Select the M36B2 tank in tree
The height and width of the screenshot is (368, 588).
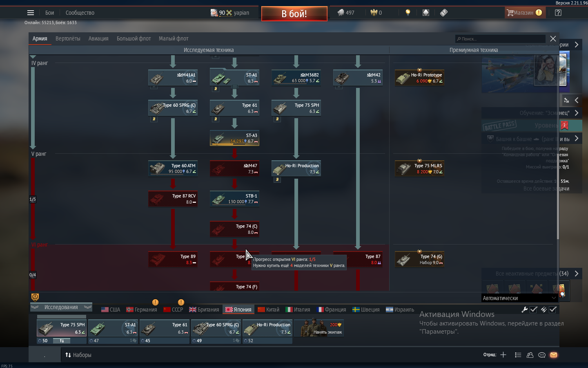point(296,78)
